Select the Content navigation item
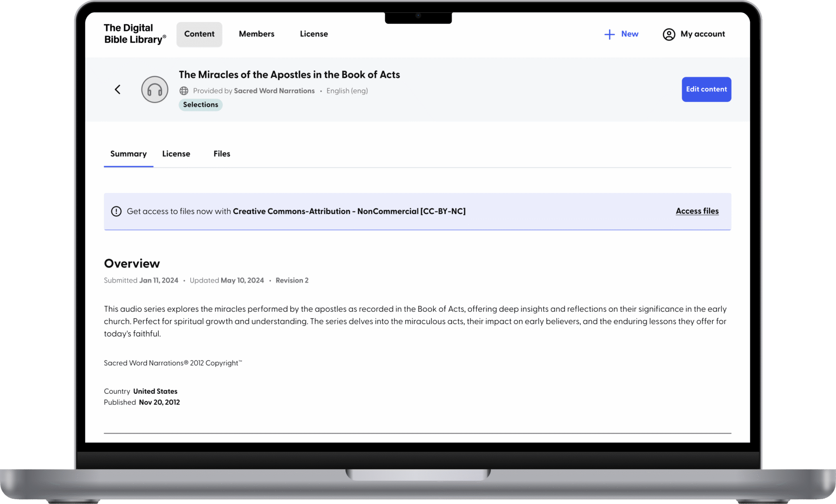Screen dimensions: 836x504 (x=199, y=34)
